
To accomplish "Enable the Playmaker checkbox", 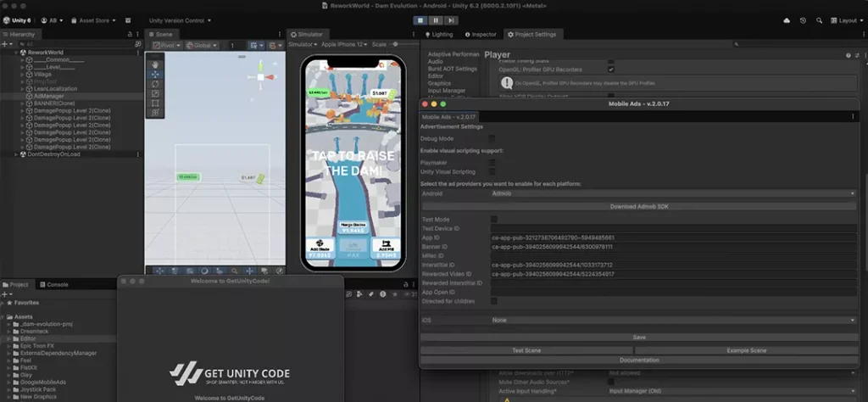I will [492, 163].
